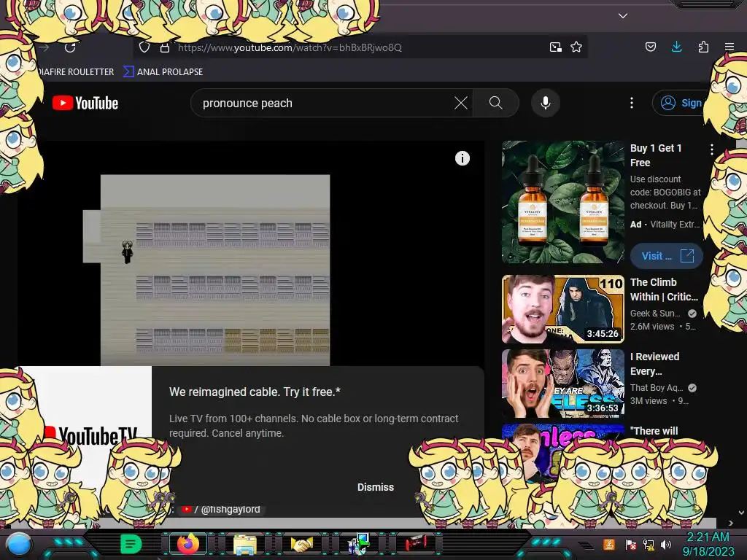This screenshot has height=560, width=747.
Task: Open the Vitality serum ad thumbnail
Action: (x=562, y=202)
